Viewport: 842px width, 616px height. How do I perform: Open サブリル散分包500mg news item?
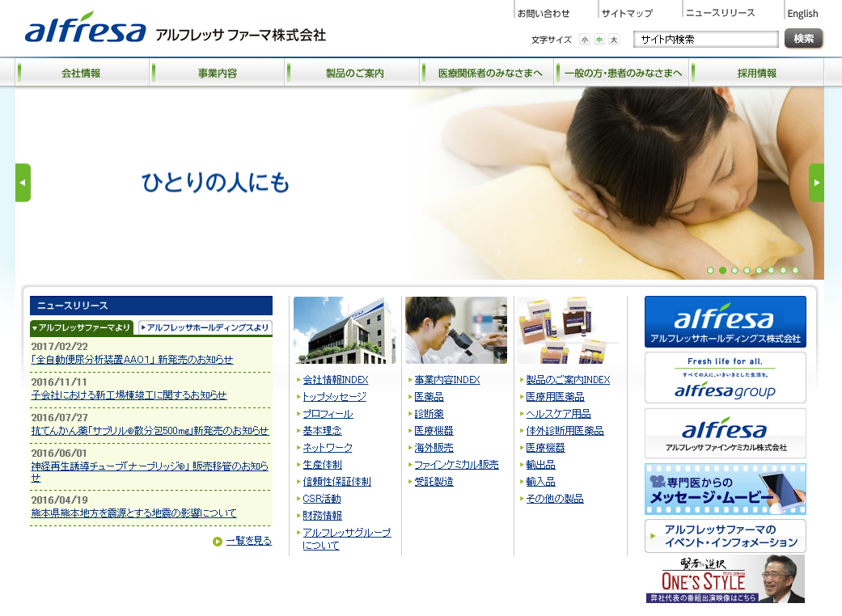coord(150,430)
